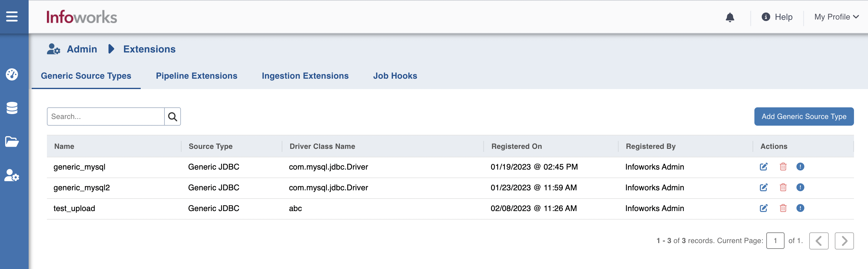Switch to Pipeline Extensions tab
The width and height of the screenshot is (868, 269).
click(196, 76)
